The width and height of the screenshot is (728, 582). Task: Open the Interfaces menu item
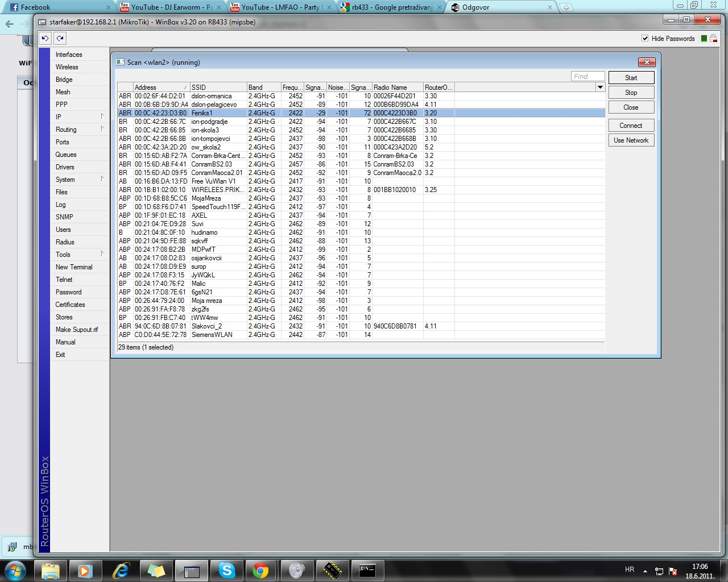[x=69, y=55]
